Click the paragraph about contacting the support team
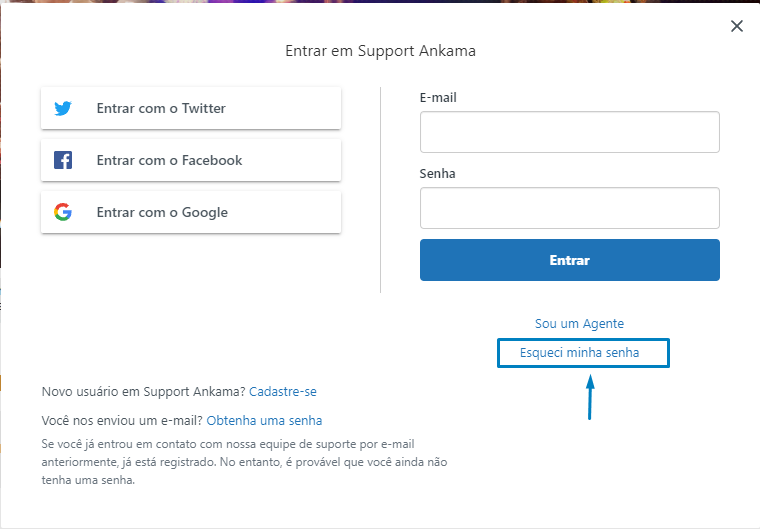 coord(244,462)
